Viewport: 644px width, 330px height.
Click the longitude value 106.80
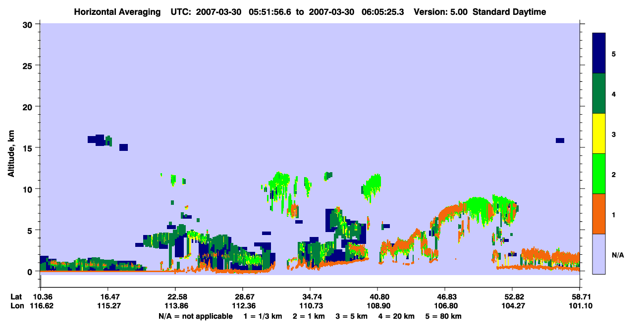(445, 306)
